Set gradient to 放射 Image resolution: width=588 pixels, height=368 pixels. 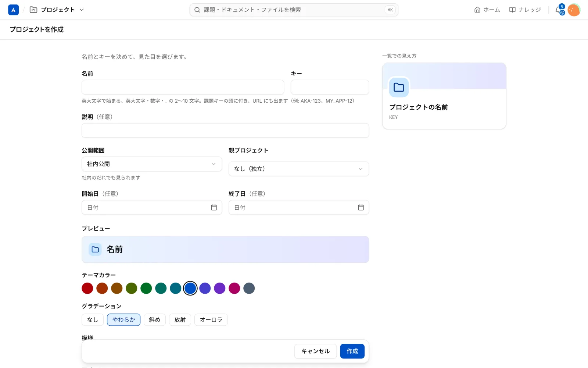pos(180,320)
